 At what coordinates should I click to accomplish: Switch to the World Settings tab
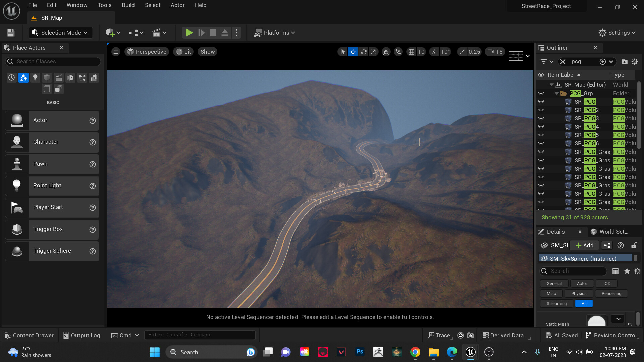tap(610, 232)
